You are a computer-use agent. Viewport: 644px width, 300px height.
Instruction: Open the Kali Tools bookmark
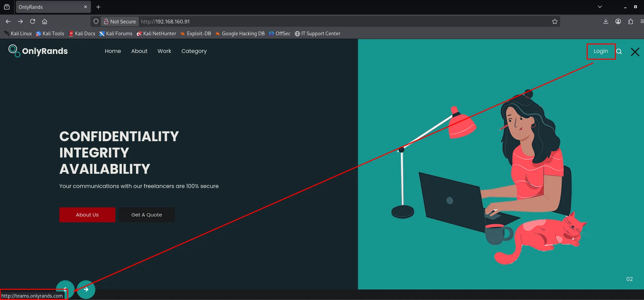(50, 34)
